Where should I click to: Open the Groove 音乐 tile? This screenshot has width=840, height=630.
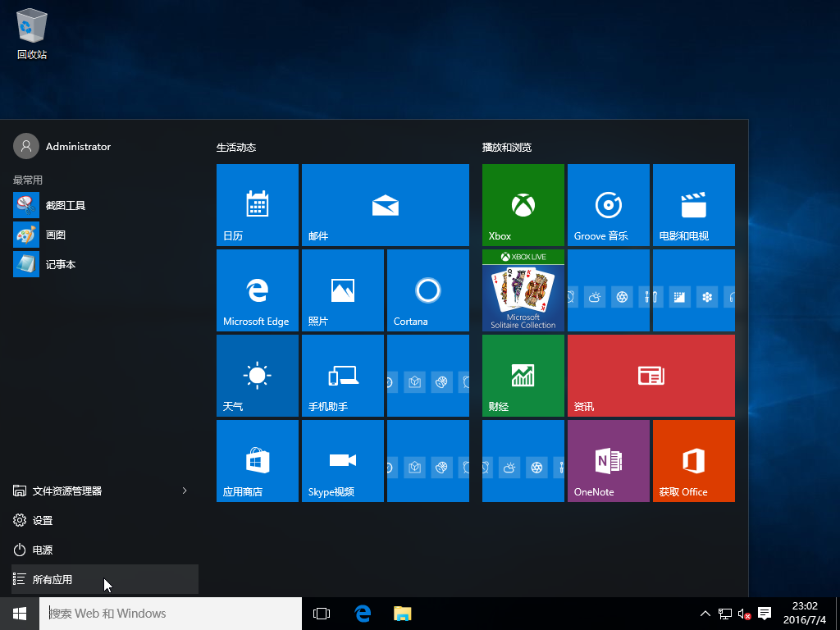click(609, 205)
